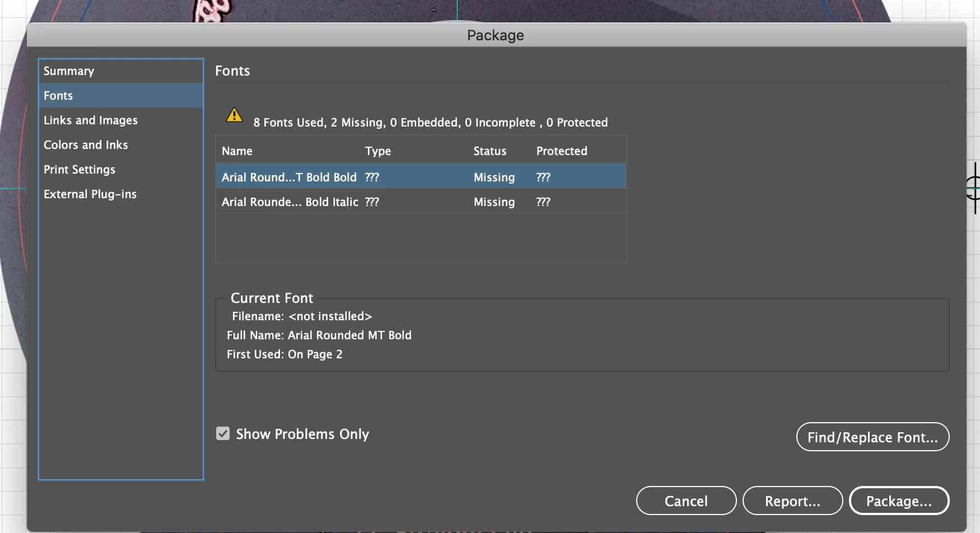Image resolution: width=980 pixels, height=533 pixels.
Task: Click the Package... button
Action: coord(899,501)
